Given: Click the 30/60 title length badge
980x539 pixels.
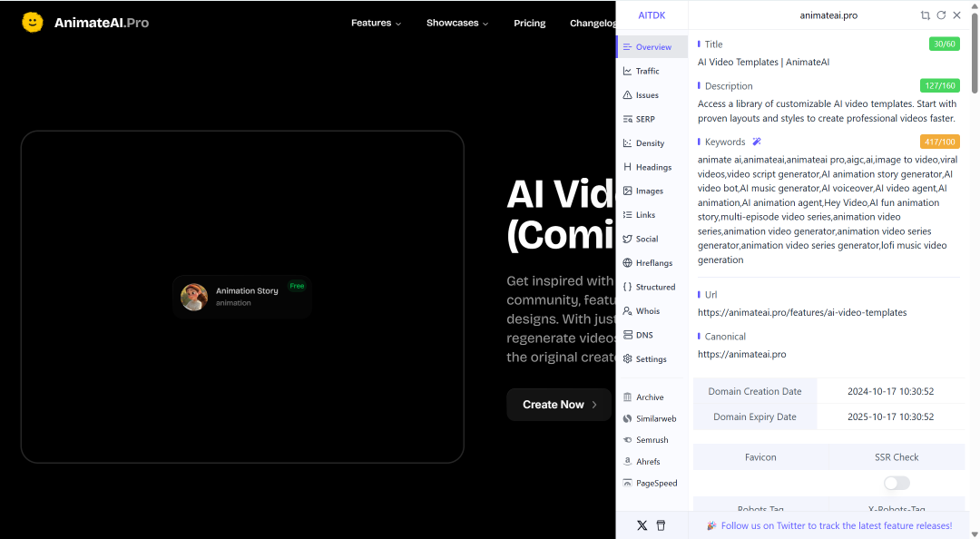Looking at the screenshot, I should tap(944, 44).
